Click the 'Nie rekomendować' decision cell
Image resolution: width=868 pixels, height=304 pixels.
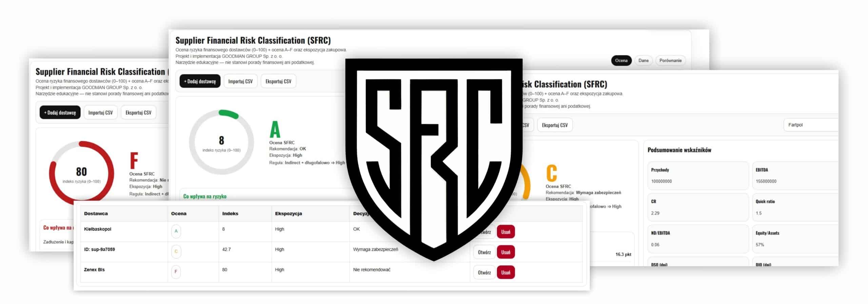[x=372, y=270]
